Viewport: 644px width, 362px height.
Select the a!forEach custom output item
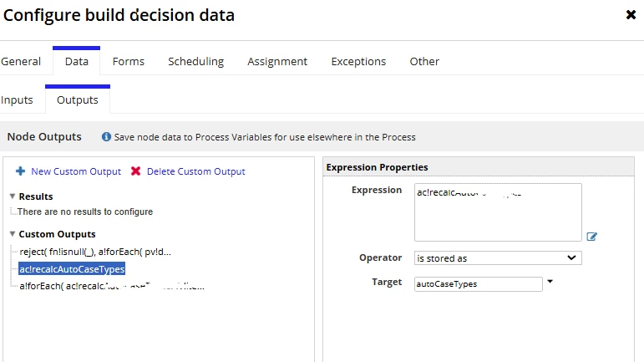click(x=112, y=286)
